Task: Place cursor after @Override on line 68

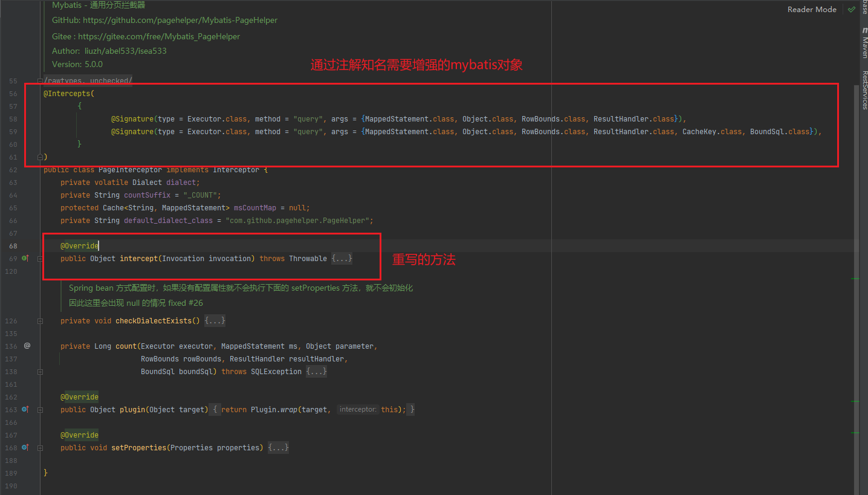Action: point(99,246)
